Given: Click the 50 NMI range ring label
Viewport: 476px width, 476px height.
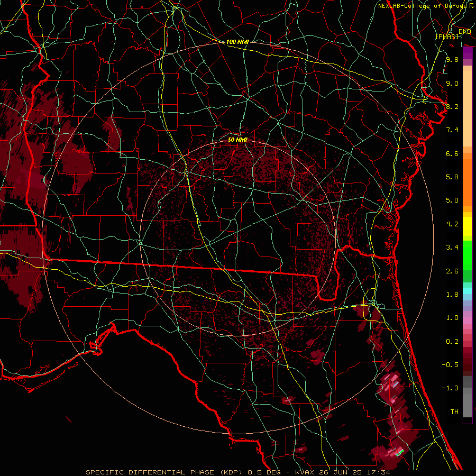Looking at the screenshot, I should [237, 140].
